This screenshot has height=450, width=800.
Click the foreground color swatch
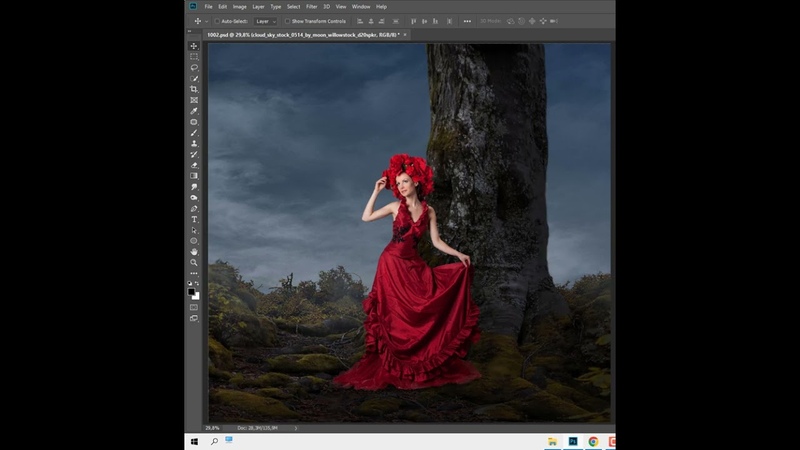click(192, 291)
